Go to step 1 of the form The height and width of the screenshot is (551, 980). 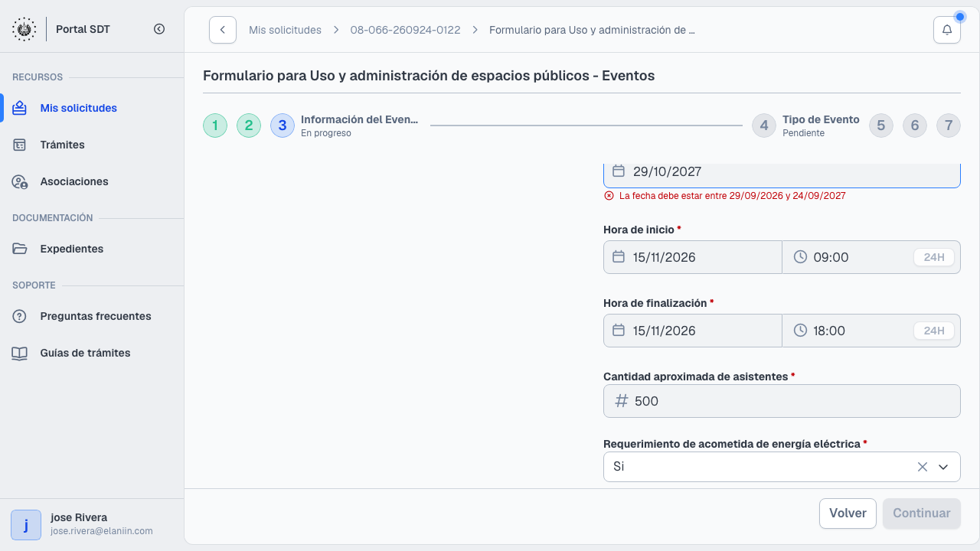pyautogui.click(x=215, y=126)
